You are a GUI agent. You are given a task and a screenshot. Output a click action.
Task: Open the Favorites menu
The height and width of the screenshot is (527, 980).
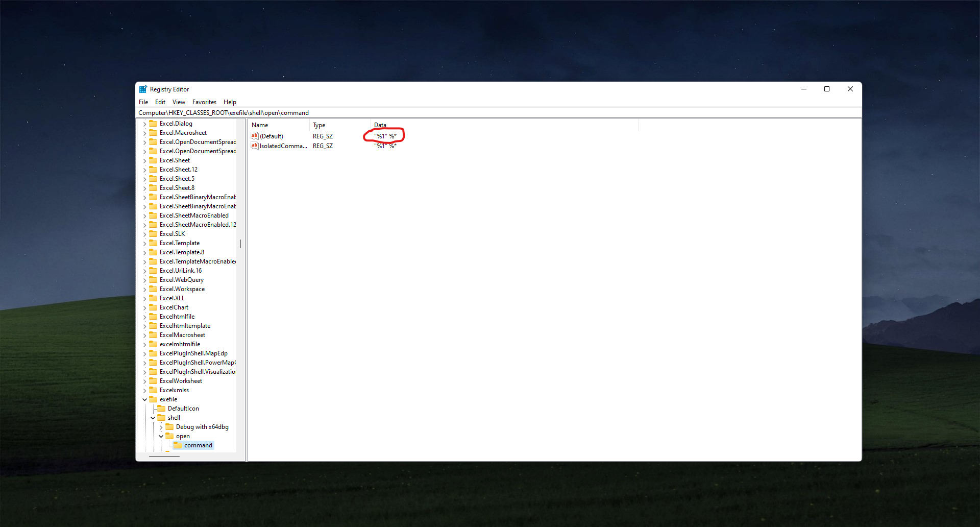[204, 102]
